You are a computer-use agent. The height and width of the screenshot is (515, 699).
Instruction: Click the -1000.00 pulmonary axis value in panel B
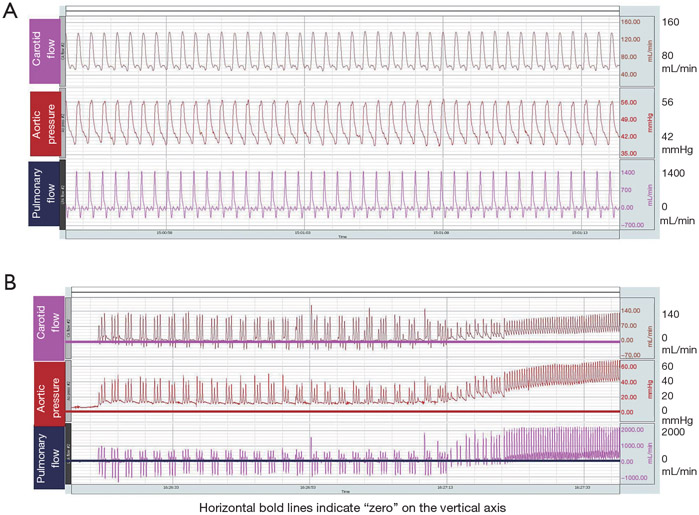633,478
